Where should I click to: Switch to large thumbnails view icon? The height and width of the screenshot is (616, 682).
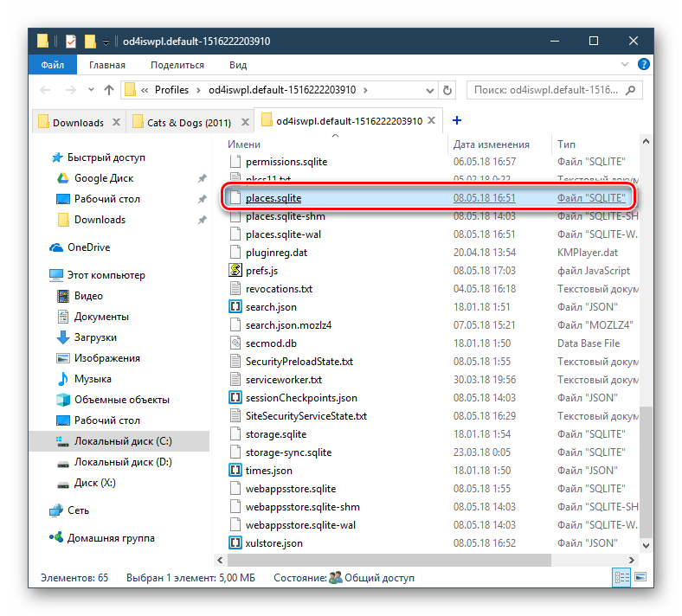[640, 577]
